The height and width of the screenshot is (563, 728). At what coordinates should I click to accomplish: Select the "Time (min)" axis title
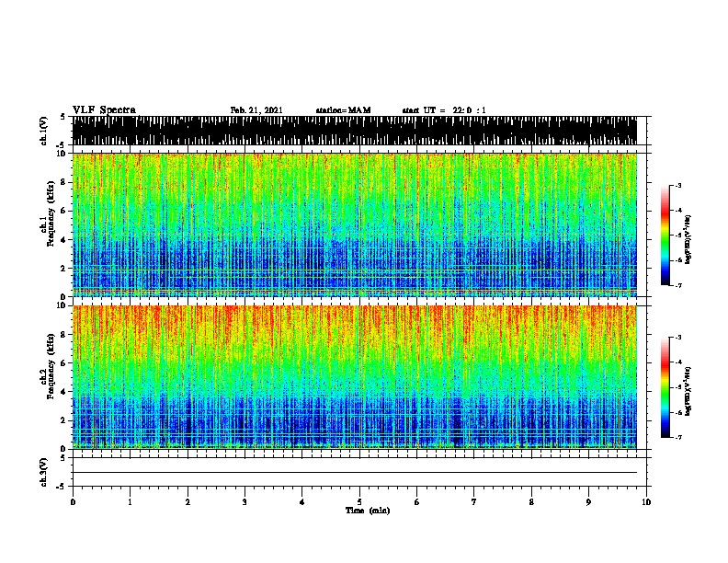click(x=368, y=511)
